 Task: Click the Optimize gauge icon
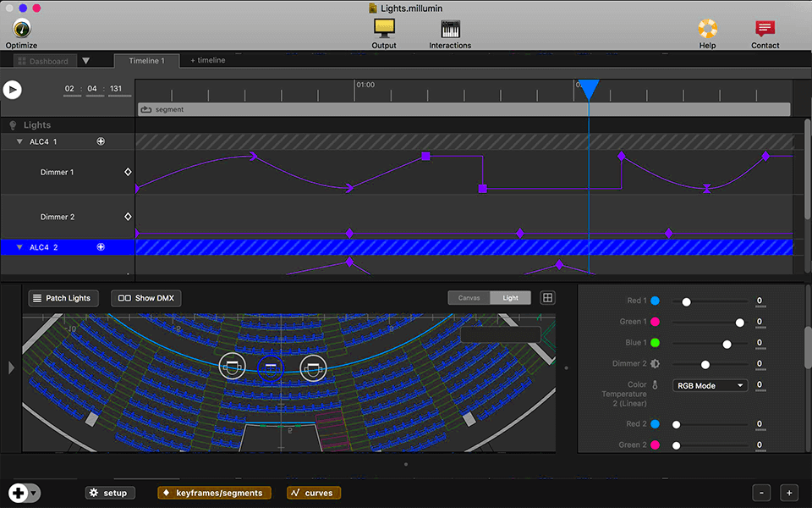coord(21,29)
